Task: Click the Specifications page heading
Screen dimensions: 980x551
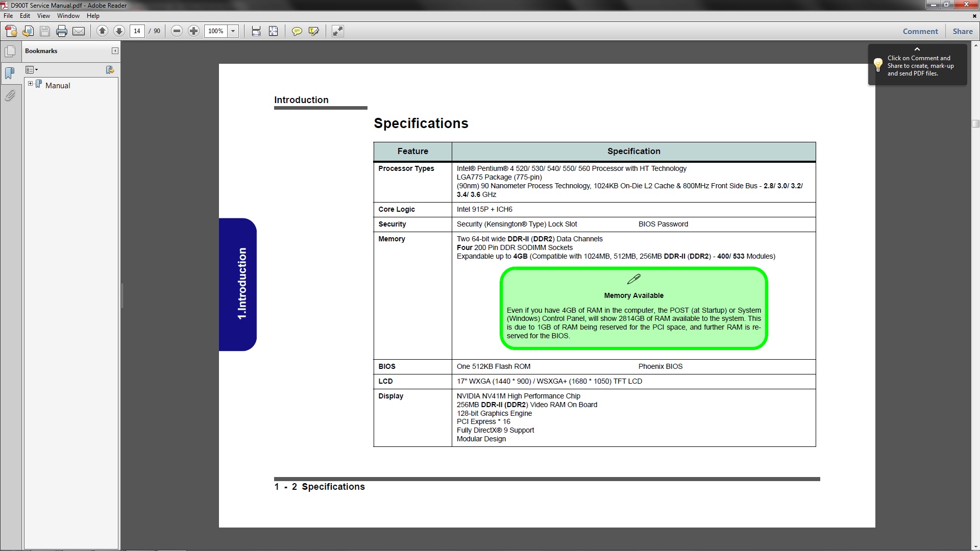Action: pos(421,123)
